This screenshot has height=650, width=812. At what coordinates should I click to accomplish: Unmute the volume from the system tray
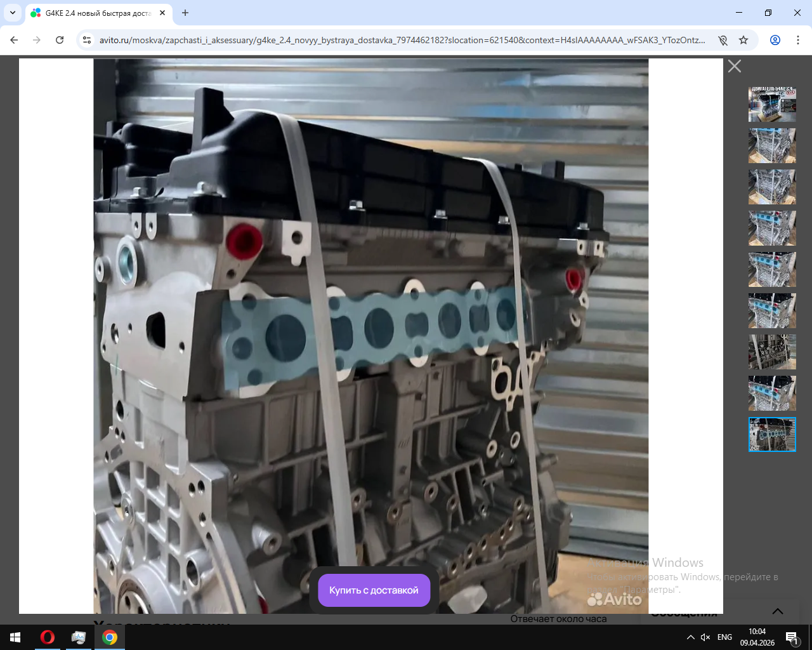pyautogui.click(x=705, y=637)
